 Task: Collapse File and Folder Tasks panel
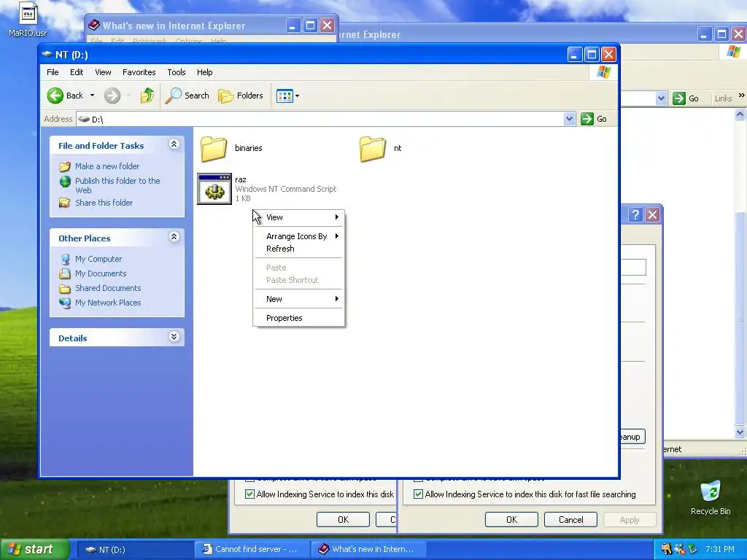coord(174,144)
